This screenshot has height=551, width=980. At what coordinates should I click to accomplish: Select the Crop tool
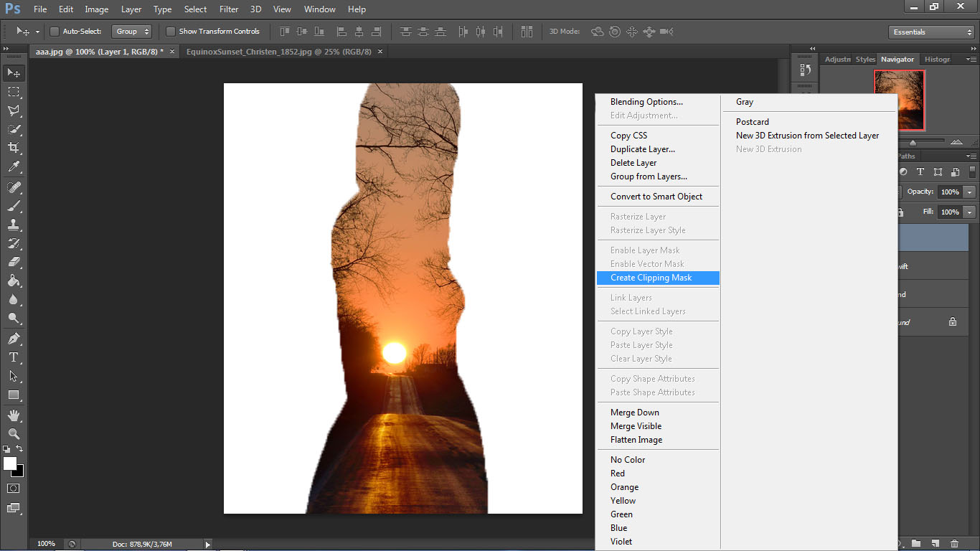click(13, 148)
